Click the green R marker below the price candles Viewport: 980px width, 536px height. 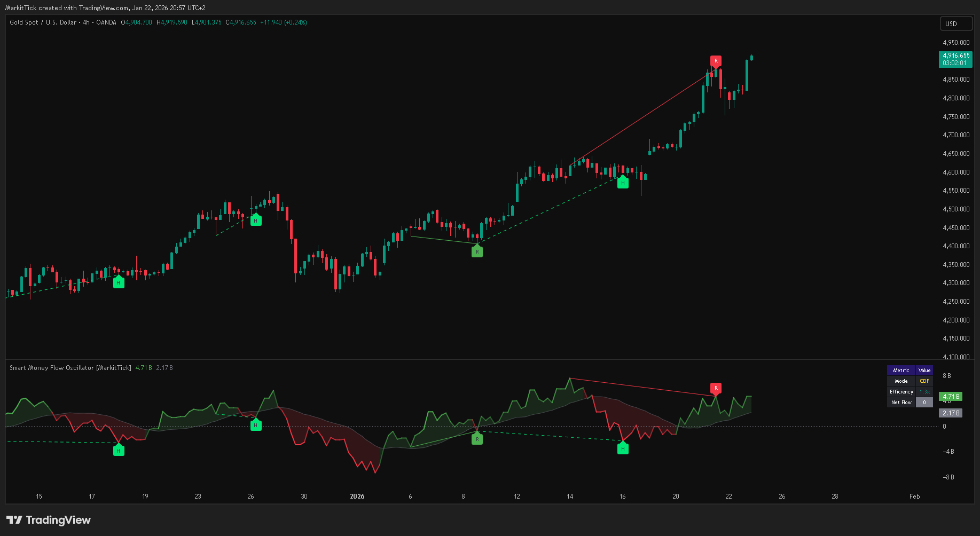477,251
